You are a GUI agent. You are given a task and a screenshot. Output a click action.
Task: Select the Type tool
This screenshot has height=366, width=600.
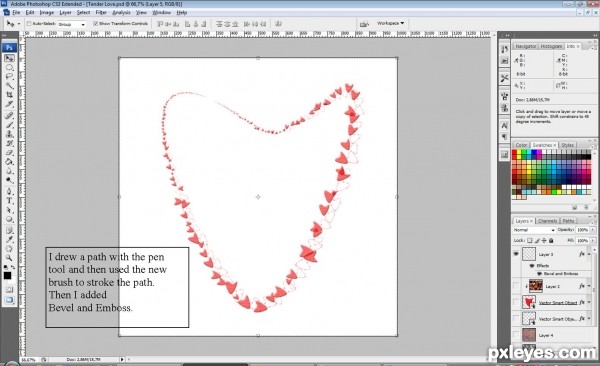pos(9,201)
